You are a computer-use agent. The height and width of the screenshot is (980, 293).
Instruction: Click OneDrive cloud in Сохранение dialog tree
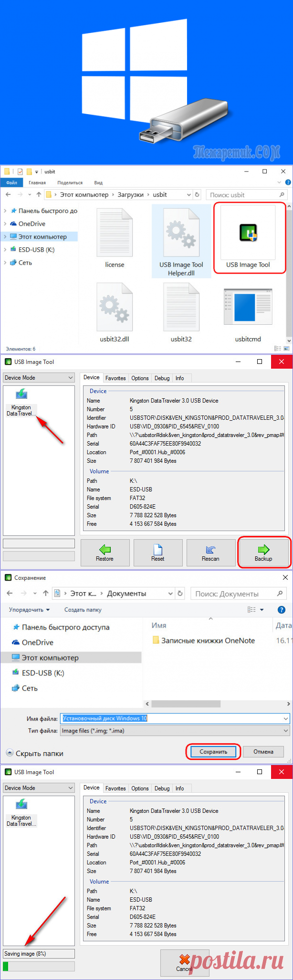pos(33,642)
